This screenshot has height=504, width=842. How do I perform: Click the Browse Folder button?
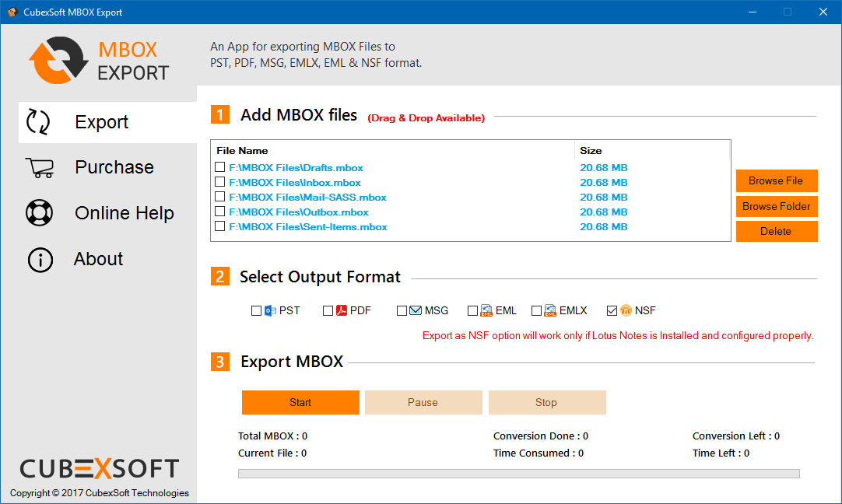(x=777, y=207)
